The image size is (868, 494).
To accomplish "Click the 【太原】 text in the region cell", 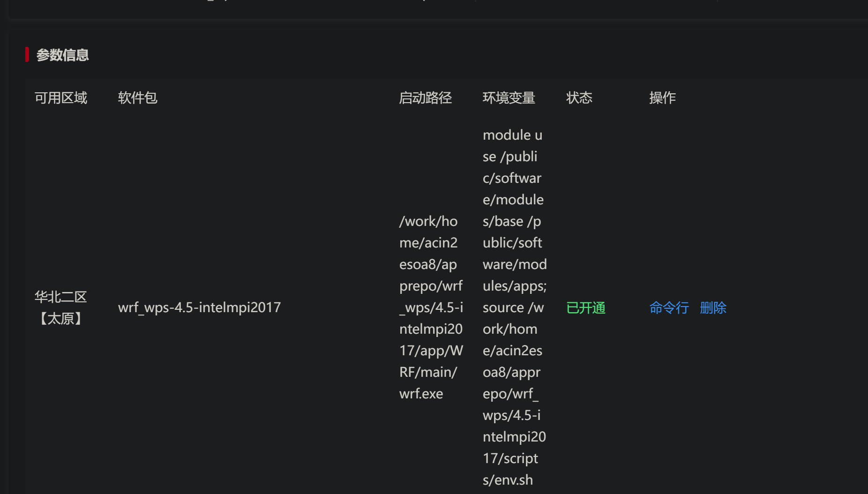I will coord(61,319).
